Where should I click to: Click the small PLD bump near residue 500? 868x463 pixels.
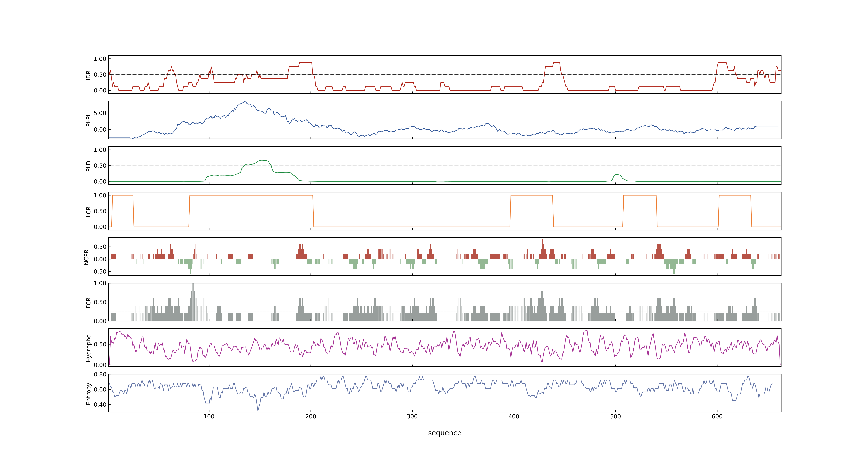(x=617, y=175)
